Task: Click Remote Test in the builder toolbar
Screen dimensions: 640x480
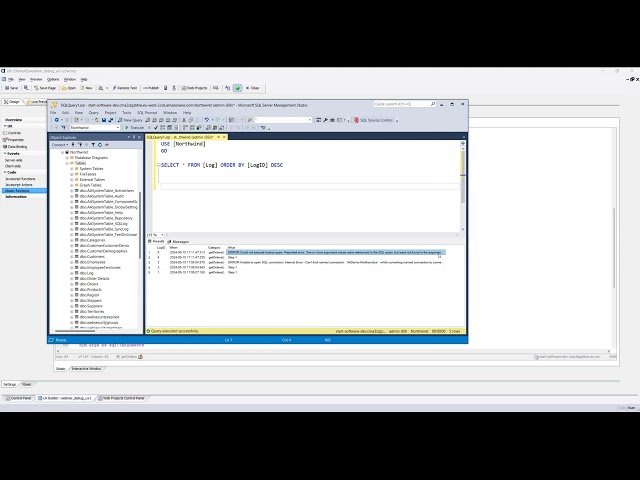Action: 125,88
